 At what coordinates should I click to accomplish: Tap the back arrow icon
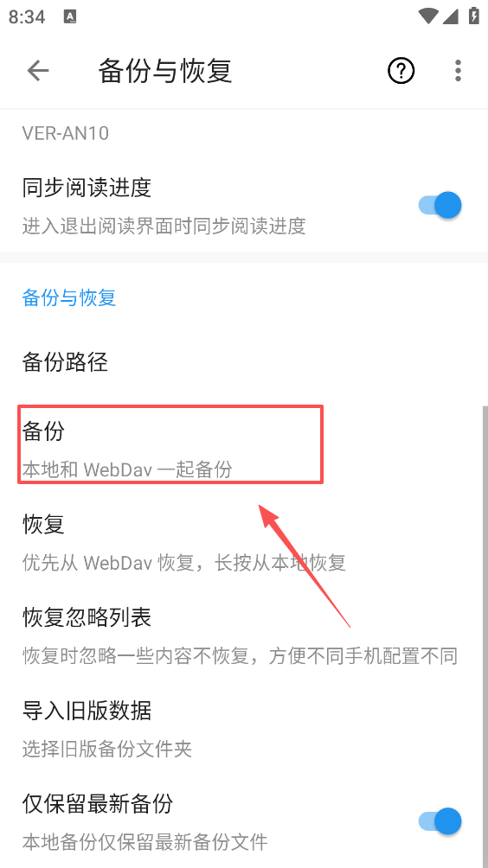(38, 70)
